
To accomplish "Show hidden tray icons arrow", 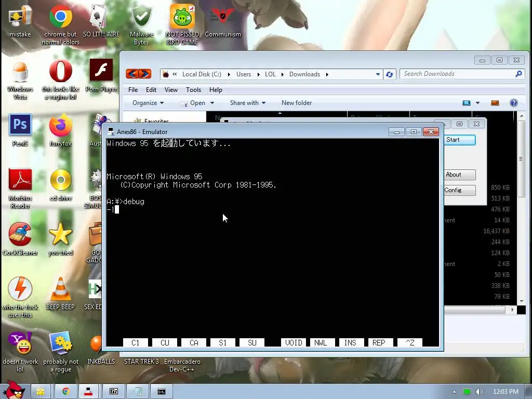I will pyautogui.click(x=454, y=392).
